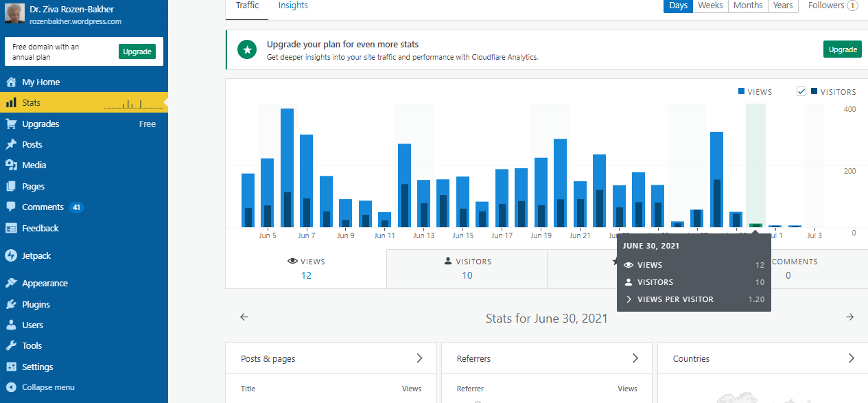Image resolution: width=868 pixels, height=403 pixels.
Task: Open the Feedback menu item
Action: pos(84,228)
